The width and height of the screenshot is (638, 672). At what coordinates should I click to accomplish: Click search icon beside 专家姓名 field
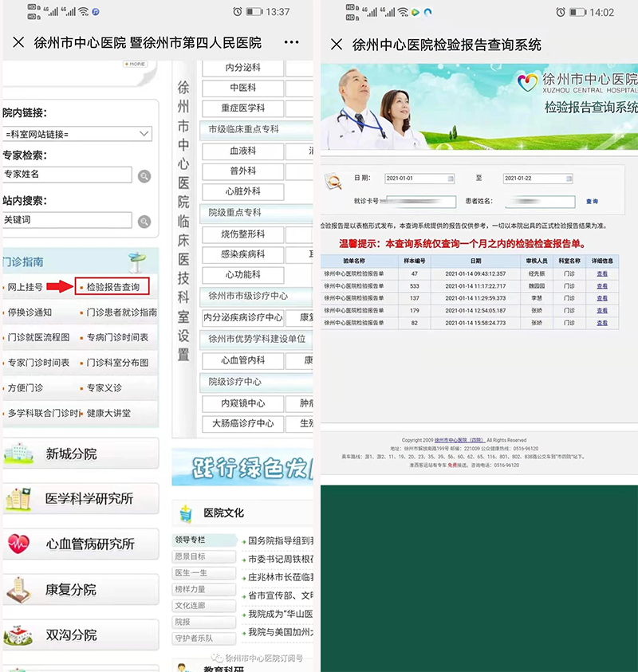point(144,176)
